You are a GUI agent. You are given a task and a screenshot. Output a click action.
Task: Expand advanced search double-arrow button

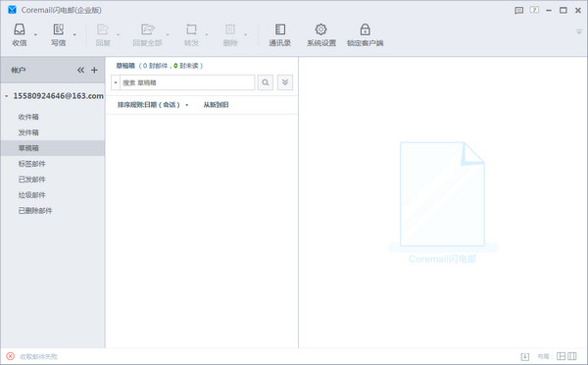click(285, 82)
